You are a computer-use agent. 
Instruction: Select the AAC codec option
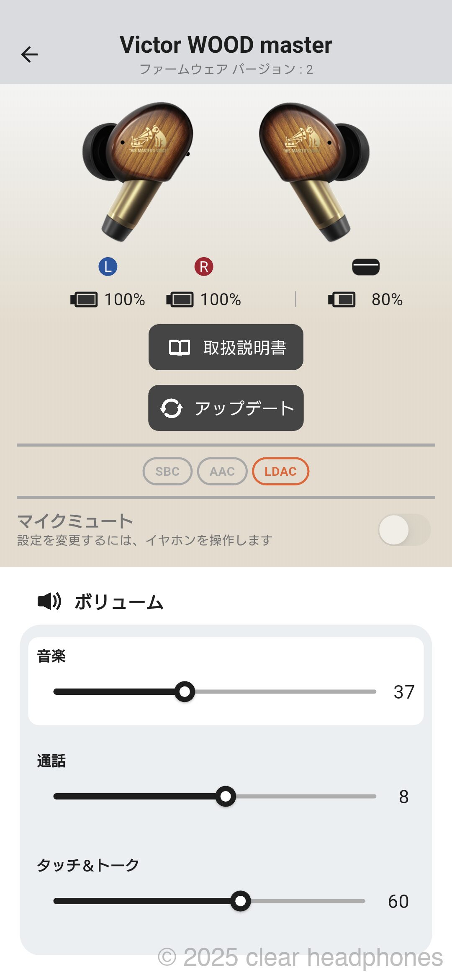pos(222,471)
